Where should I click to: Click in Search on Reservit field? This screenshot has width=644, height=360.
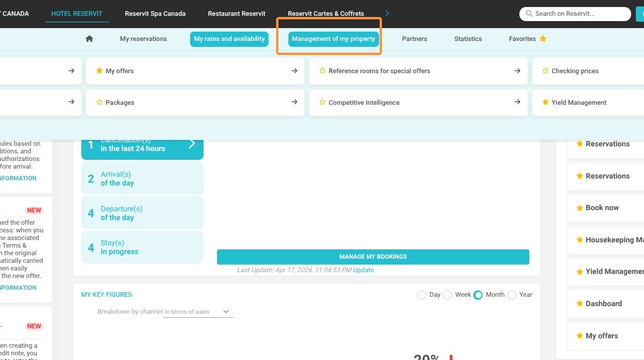pyautogui.click(x=575, y=13)
